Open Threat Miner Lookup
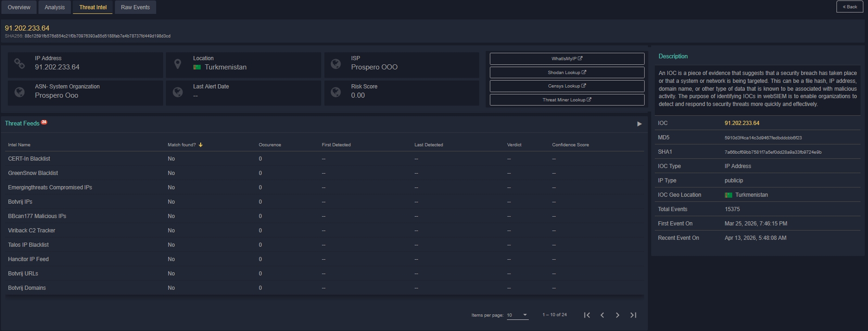This screenshot has width=868, height=331. 567,100
